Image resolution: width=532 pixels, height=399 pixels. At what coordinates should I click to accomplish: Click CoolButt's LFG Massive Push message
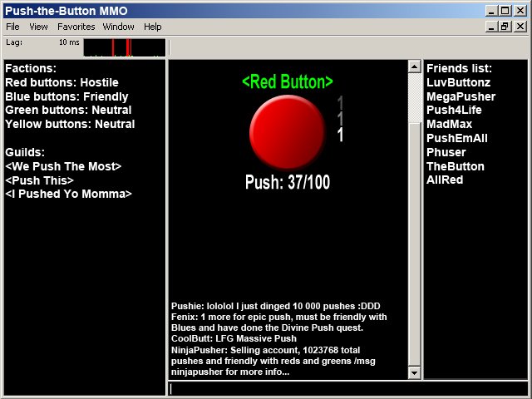coord(234,338)
